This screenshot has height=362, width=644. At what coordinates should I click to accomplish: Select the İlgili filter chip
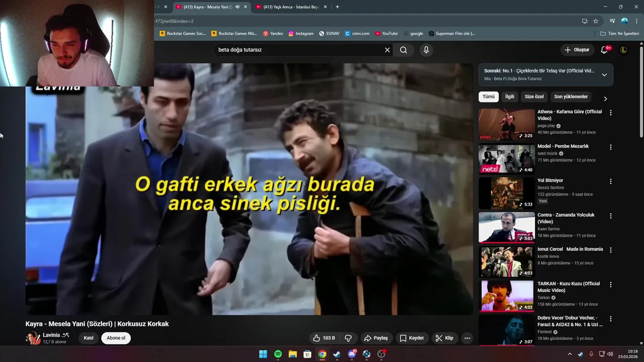510,97
